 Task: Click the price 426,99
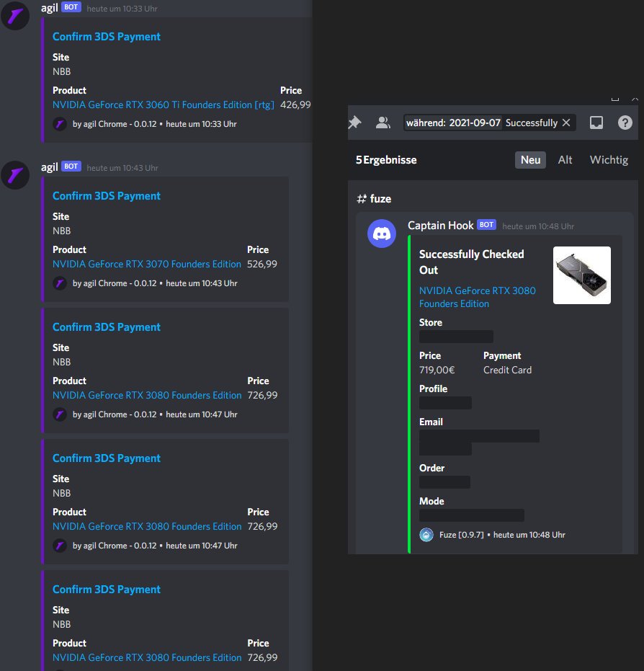295,105
